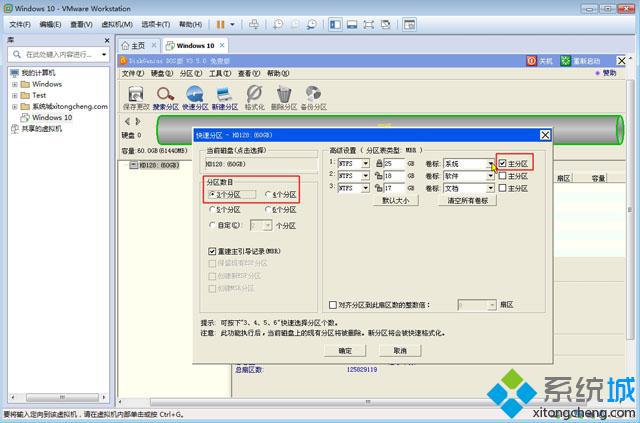640x423 pixels.
Task: Expand the 系统城xitongcheng.com folder
Action: tap(15, 107)
